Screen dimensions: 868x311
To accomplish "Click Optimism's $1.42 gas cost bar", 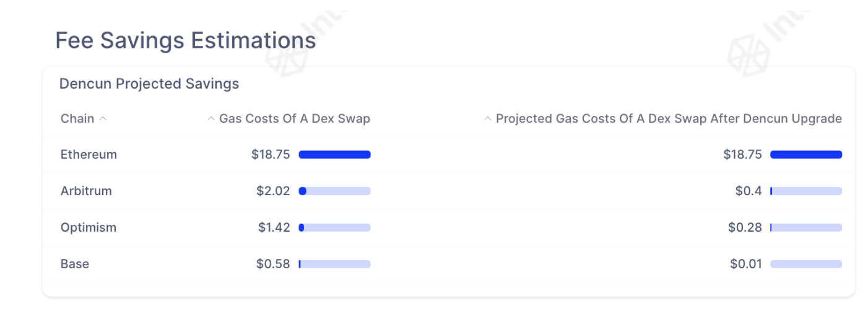I will [x=334, y=227].
